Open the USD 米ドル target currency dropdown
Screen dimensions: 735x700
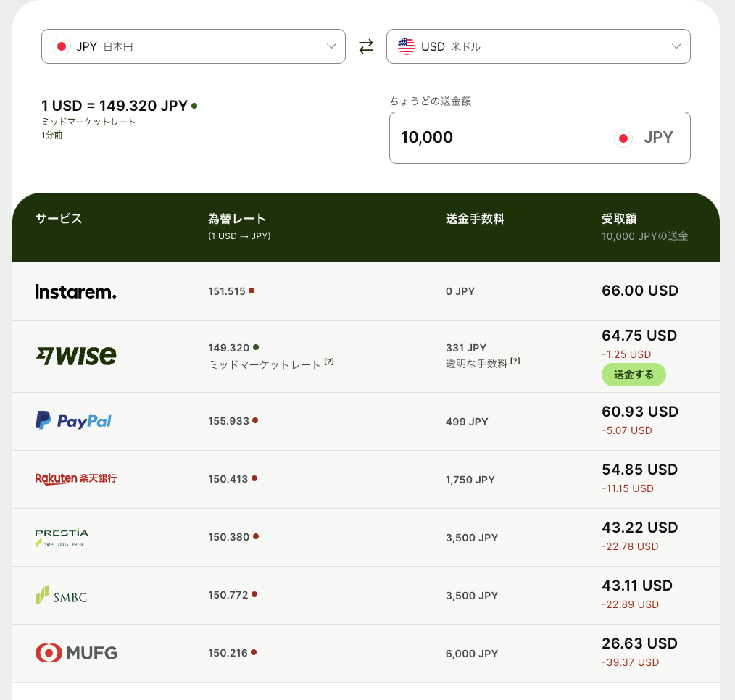538,46
